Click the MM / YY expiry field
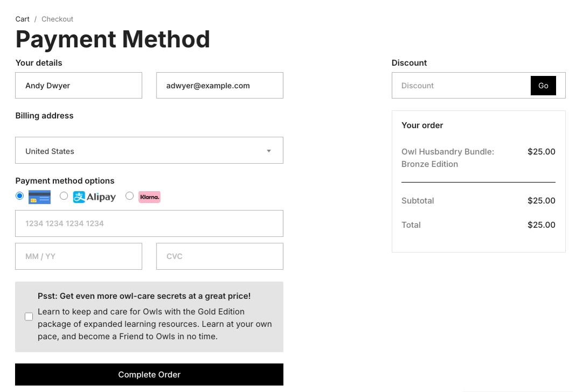The image size is (583, 392). [x=79, y=256]
